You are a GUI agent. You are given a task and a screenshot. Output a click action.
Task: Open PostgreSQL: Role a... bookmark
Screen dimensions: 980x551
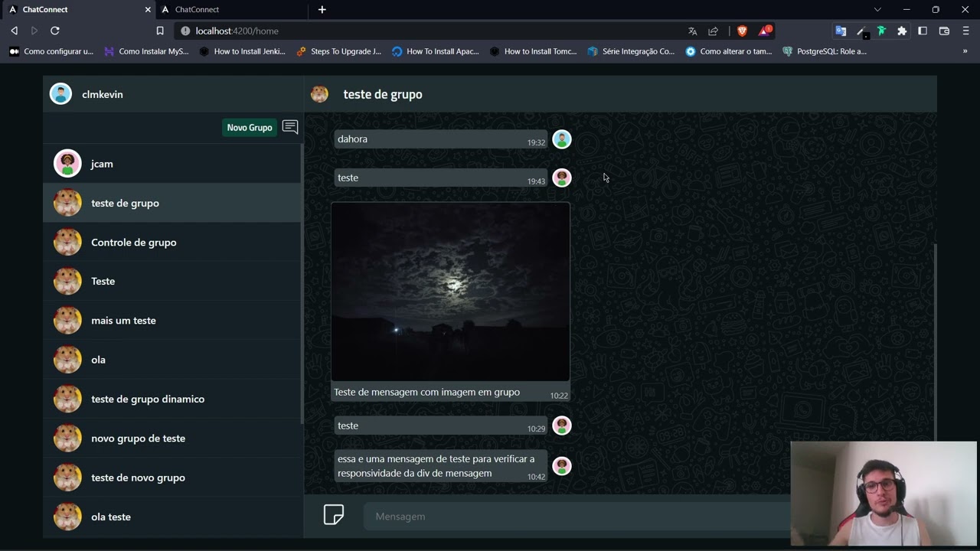coord(825,51)
